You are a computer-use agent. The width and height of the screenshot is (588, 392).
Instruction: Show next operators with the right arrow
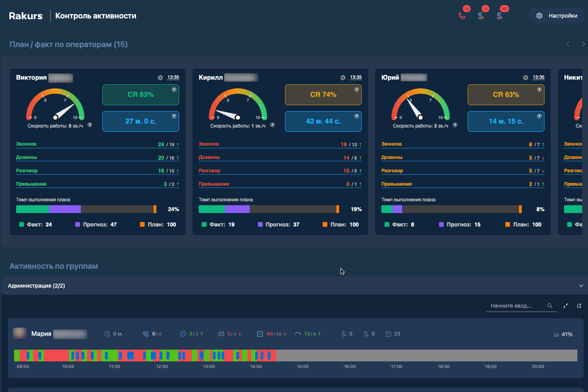[583, 44]
